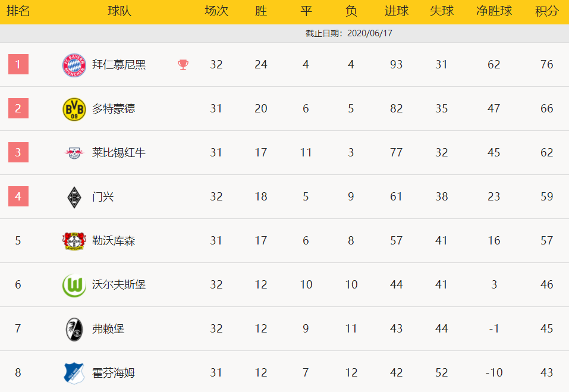Open the 拜仁慕尼黑 team link
Viewport: 569px width, 392px height.
click(x=119, y=65)
